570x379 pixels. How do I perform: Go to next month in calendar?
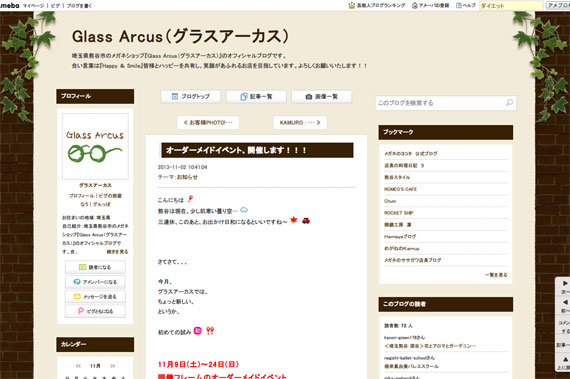click(113, 366)
